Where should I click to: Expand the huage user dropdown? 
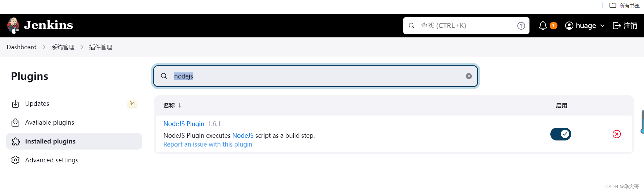602,26
